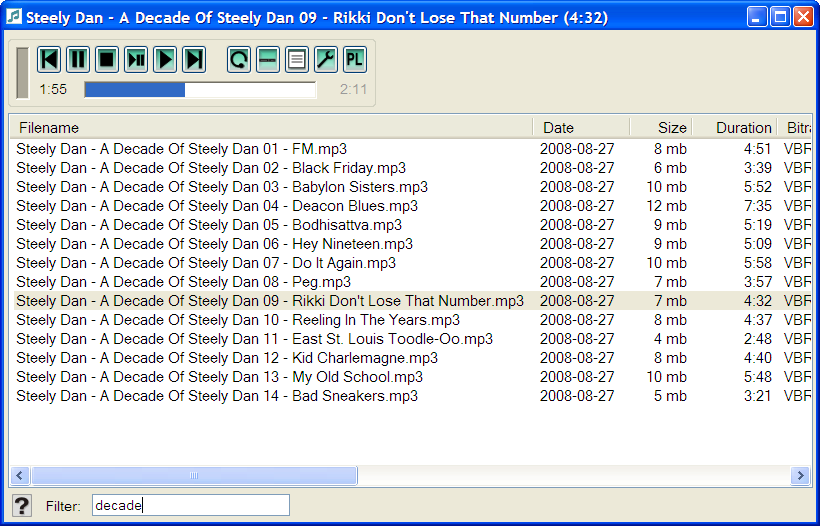Click the combined play/pause toggle button
Viewport: 820px width, 526px height.
pyautogui.click(x=136, y=60)
